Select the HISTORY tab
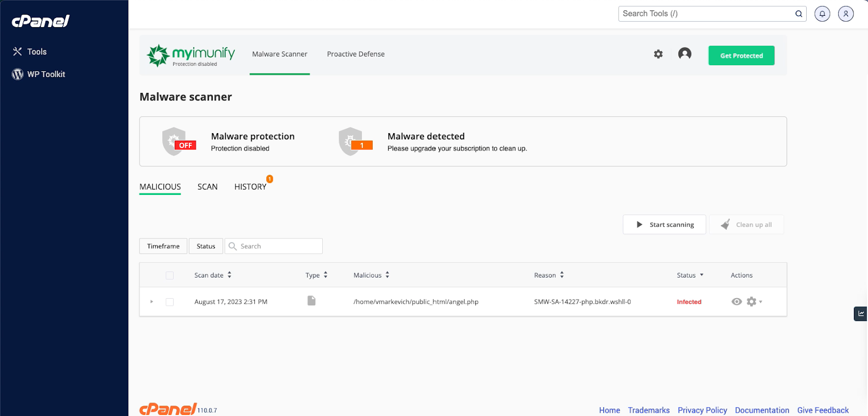868x416 pixels. pos(250,187)
